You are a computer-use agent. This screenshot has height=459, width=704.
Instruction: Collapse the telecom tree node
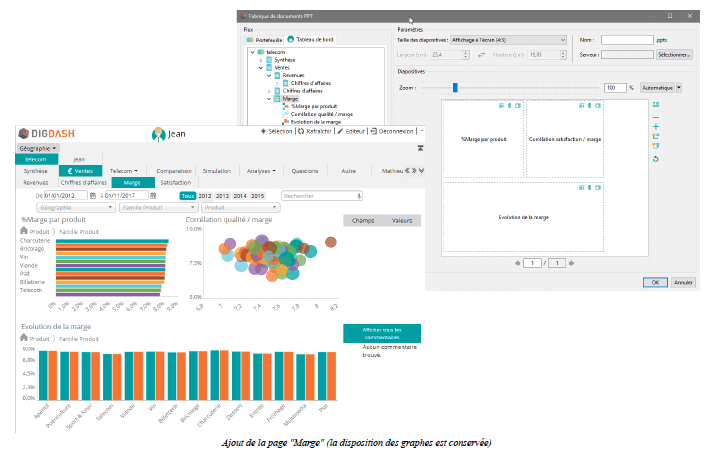[252, 52]
